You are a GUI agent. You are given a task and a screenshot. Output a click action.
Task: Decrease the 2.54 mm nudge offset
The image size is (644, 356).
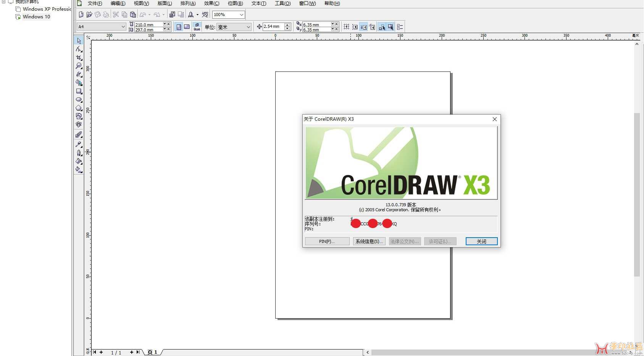pyautogui.click(x=287, y=29)
